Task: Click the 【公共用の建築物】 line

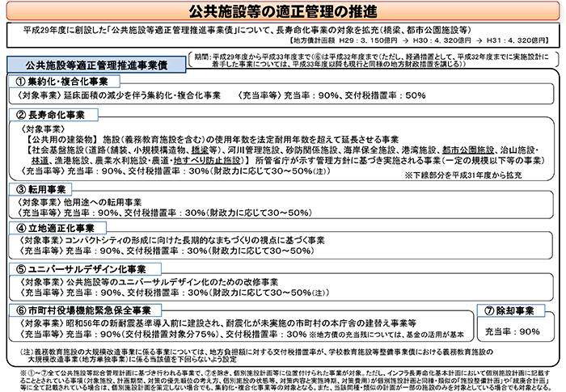Action: (212, 140)
